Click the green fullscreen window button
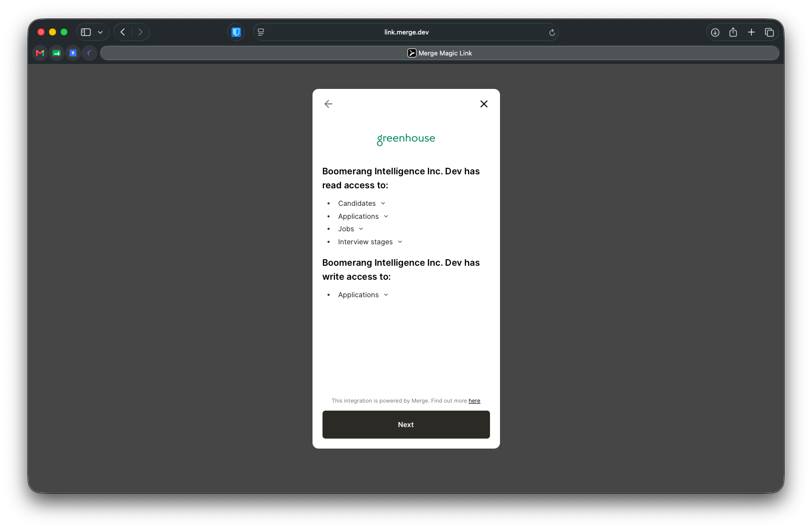The image size is (812, 530). (x=64, y=32)
